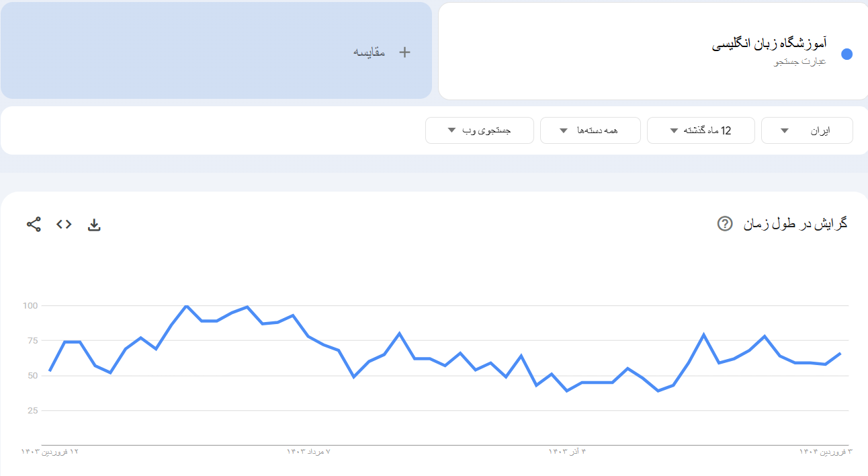Click the ۴ آذر ۱۴۰۳ date axis label
868x476 pixels.
(x=568, y=452)
